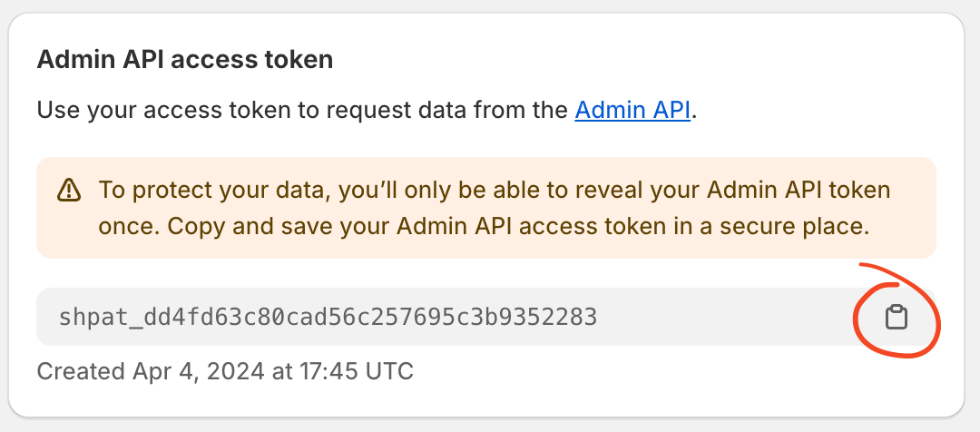
Task: Click "request data from the" in the description
Action: pyautogui.click(x=446, y=110)
